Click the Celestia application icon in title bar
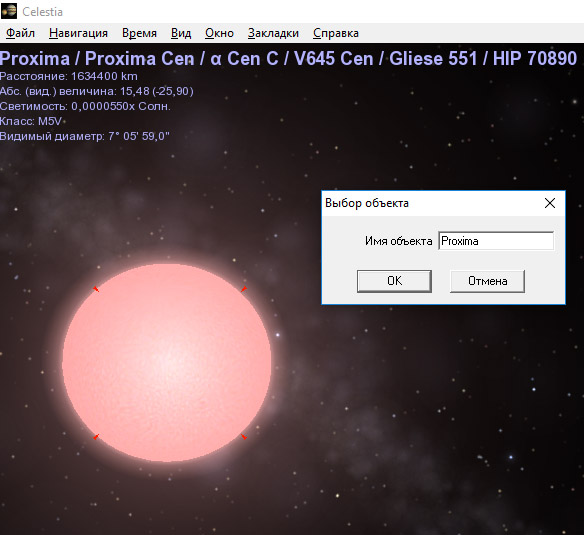584x535 pixels. [x=9, y=11]
